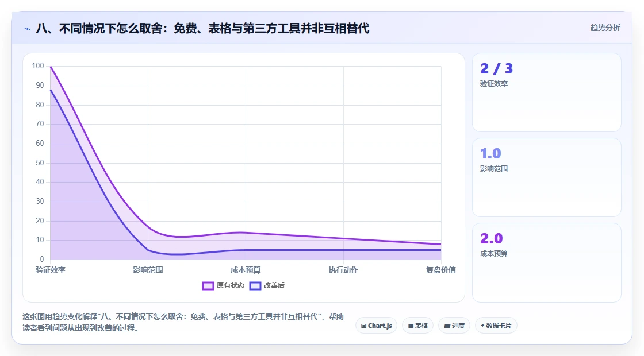Click the 验证效率 x-axis label
The image size is (644, 356).
pos(51,270)
